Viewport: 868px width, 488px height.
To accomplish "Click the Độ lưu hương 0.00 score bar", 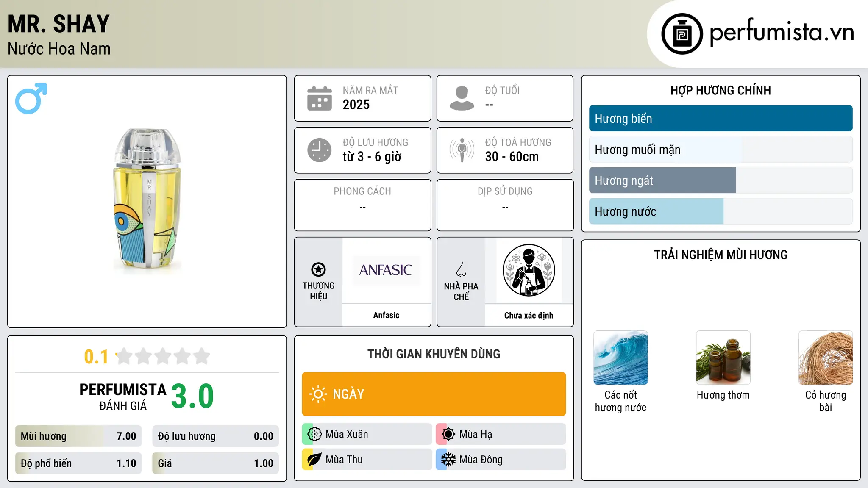I will point(216,436).
